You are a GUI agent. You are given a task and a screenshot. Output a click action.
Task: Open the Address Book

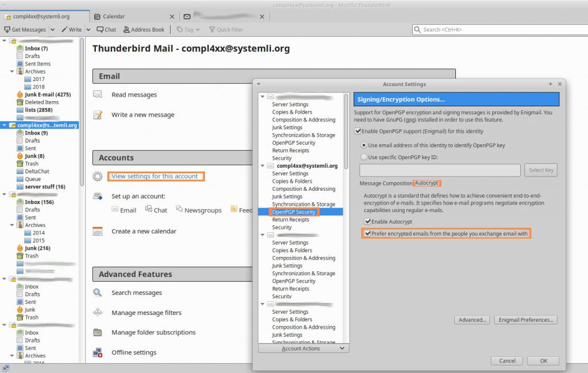(144, 29)
